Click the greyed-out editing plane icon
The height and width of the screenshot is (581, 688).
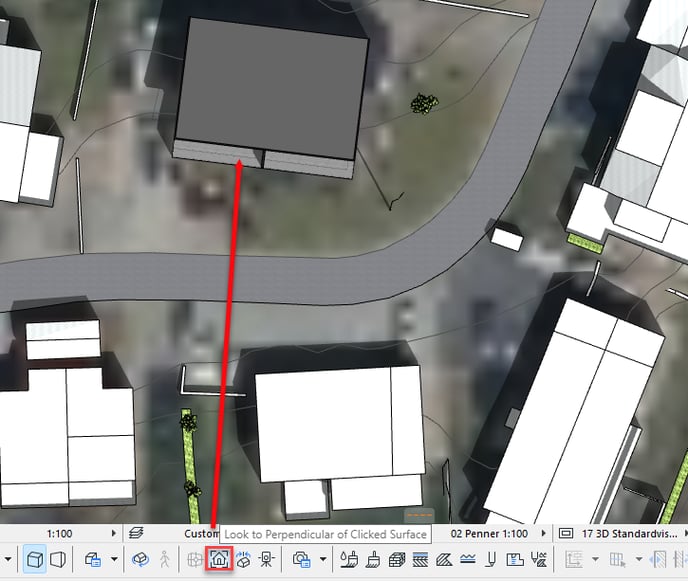point(194,560)
